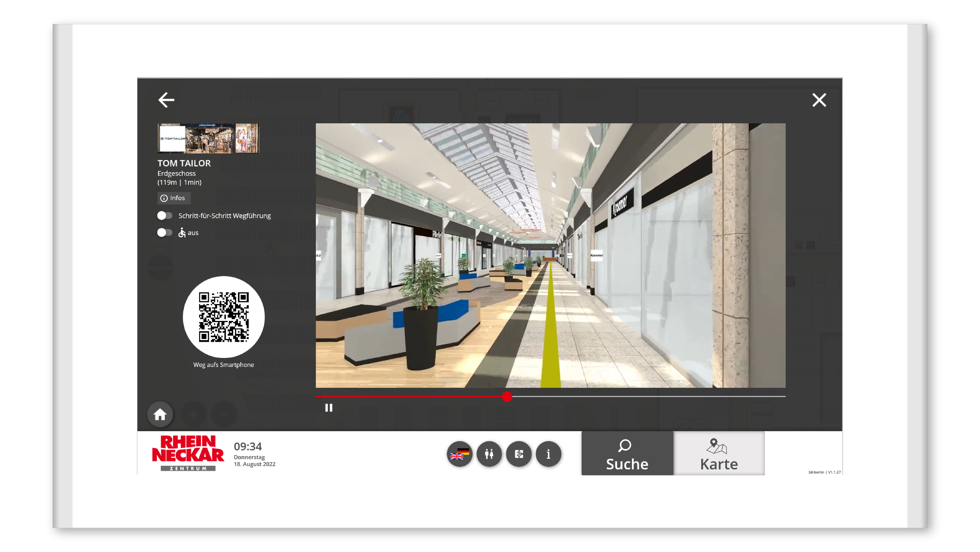Switch to the Karte tab
This screenshot has width=980, height=552.
click(719, 454)
